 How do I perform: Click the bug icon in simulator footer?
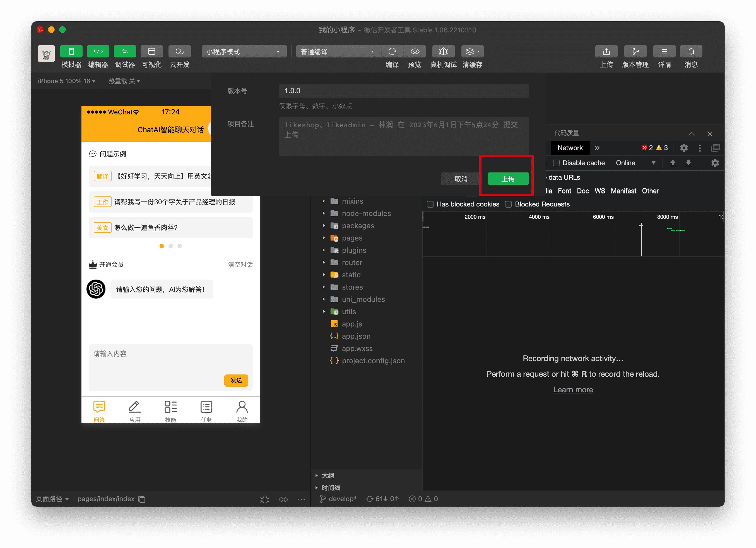pyautogui.click(x=265, y=499)
